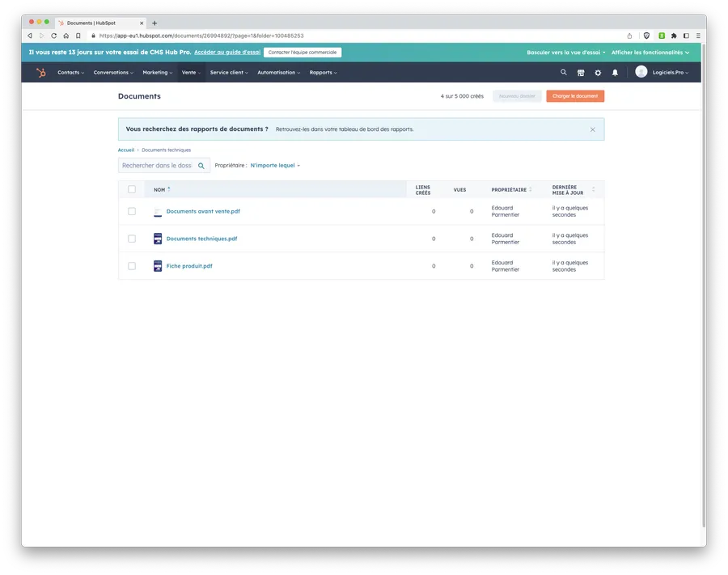Open the notifications bell

pyautogui.click(x=615, y=73)
